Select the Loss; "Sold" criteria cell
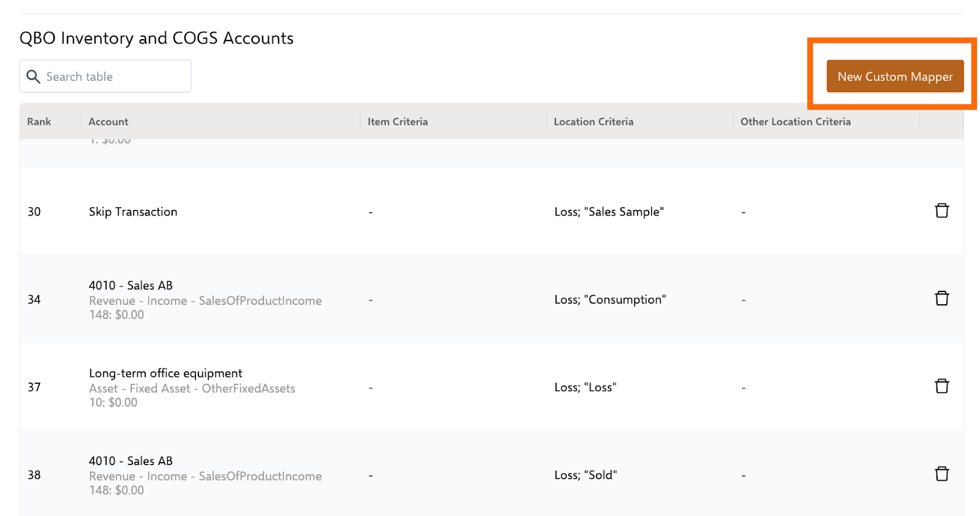980x516 pixels. click(586, 475)
